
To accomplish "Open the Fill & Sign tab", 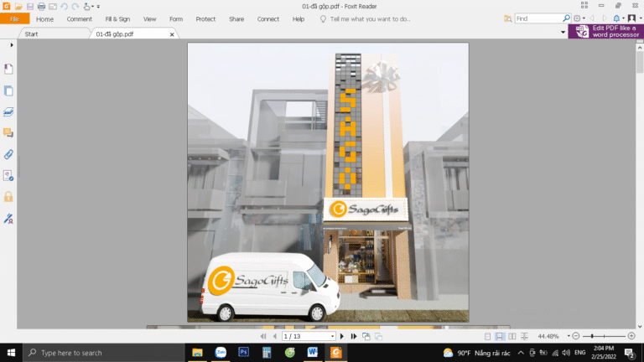I will click(117, 19).
